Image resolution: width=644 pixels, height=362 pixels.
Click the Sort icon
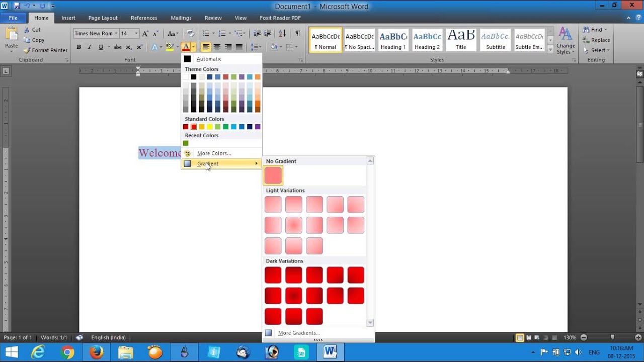pos(282,34)
